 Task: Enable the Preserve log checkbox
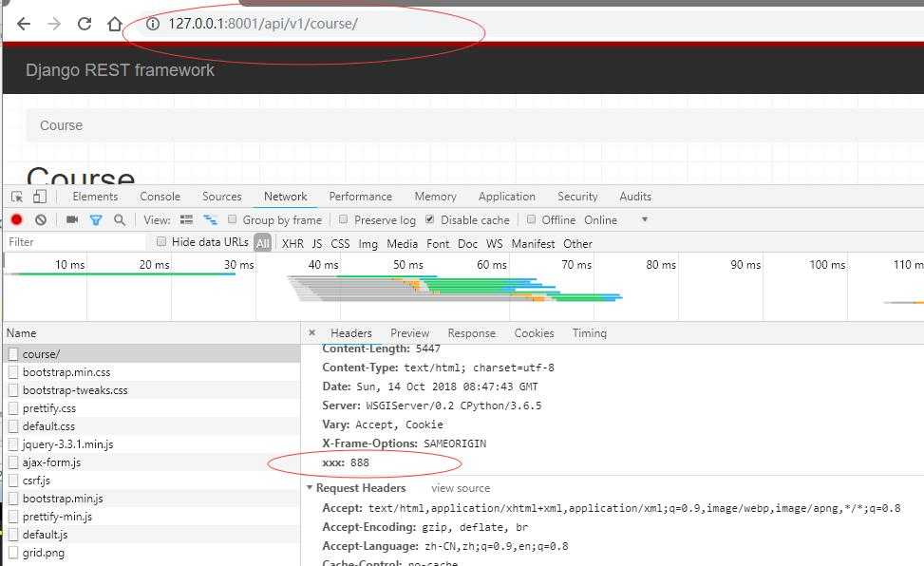343,219
